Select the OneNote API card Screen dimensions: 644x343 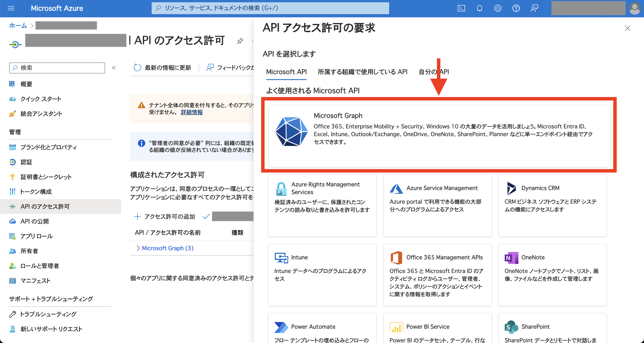click(x=552, y=275)
